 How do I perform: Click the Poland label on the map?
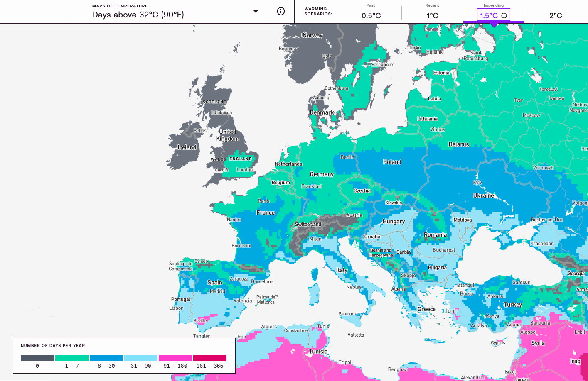coord(392,162)
